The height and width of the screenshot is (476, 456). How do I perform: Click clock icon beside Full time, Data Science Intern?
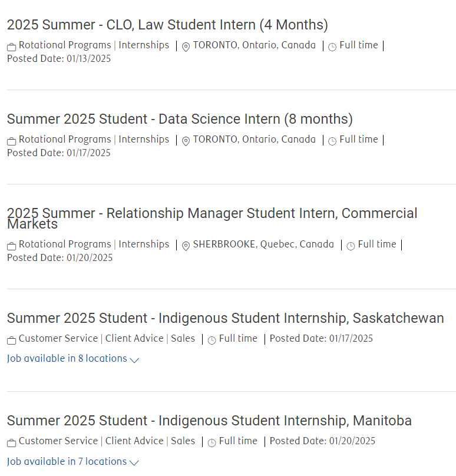[332, 141]
